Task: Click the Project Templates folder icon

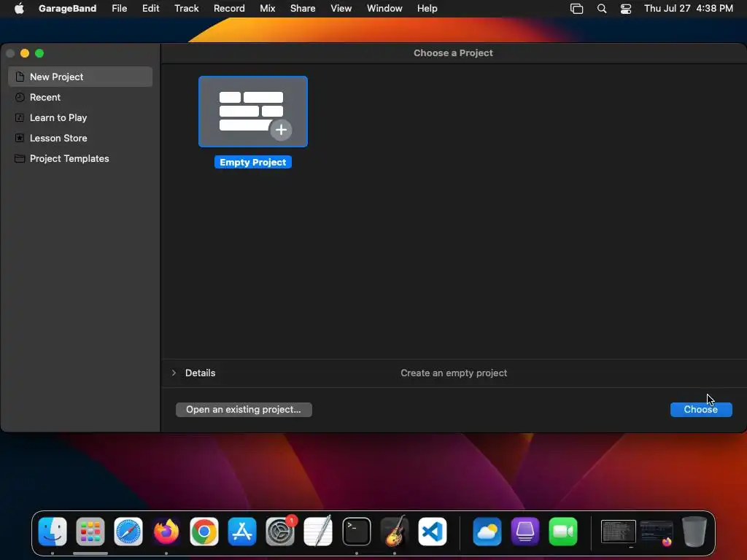Action: pyautogui.click(x=20, y=158)
